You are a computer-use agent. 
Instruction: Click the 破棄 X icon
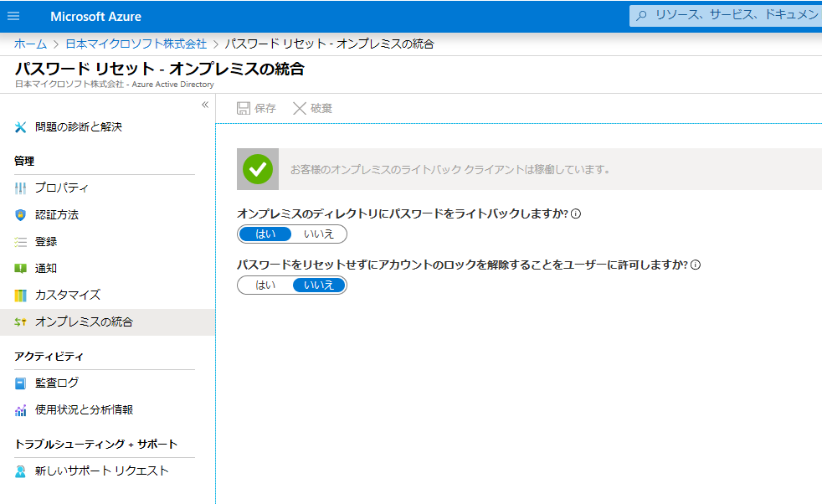pos(300,108)
